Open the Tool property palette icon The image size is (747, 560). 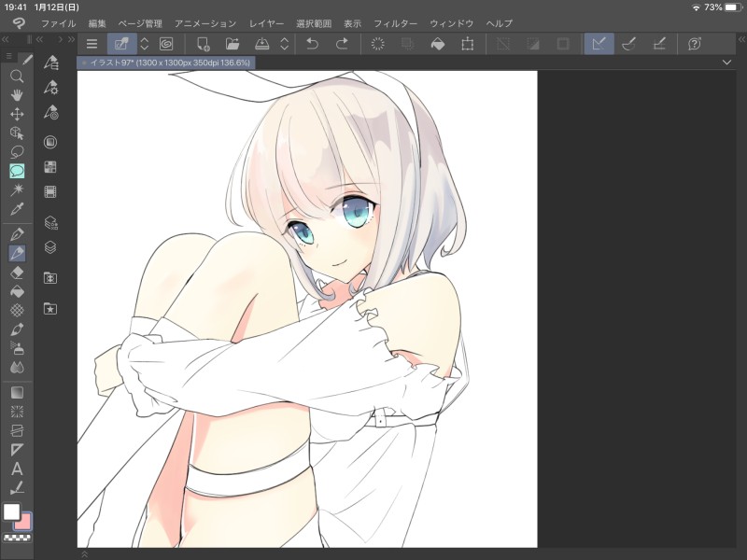pyautogui.click(x=51, y=88)
